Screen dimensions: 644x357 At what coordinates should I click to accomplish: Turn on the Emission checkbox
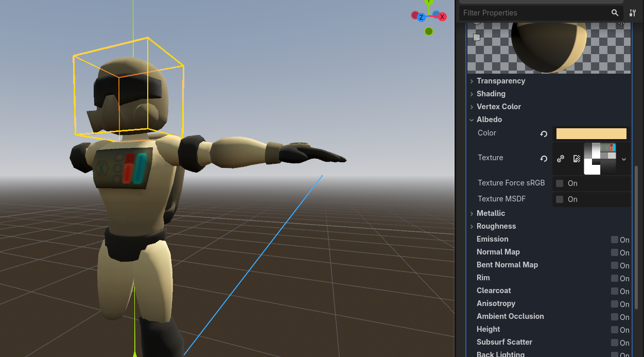coord(614,240)
